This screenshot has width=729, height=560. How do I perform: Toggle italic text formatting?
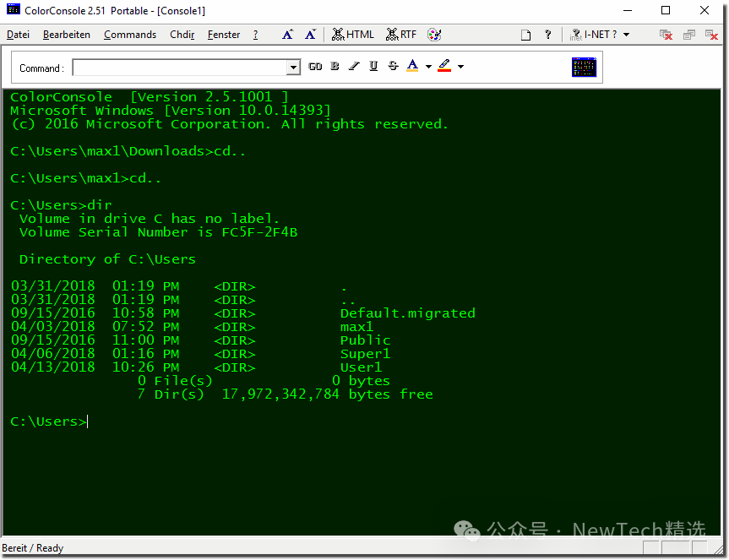click(354, 66)
